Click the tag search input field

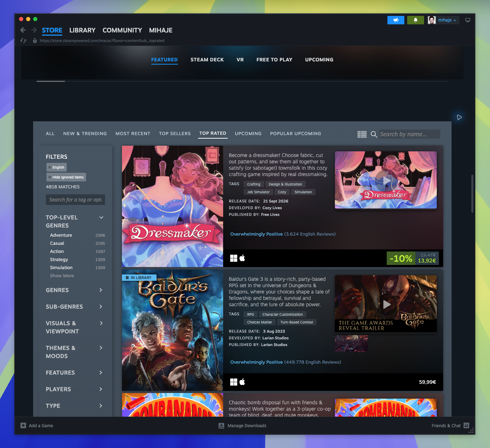point(75,200)
